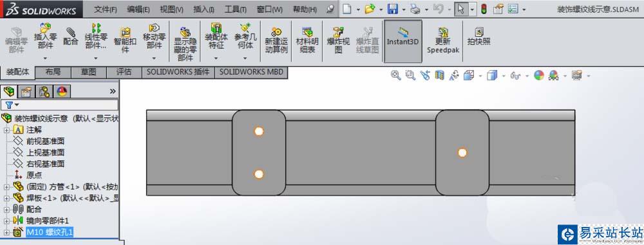
Task: Choose the Move Component (移动零部件) tool
Action: tap(154, 28)
